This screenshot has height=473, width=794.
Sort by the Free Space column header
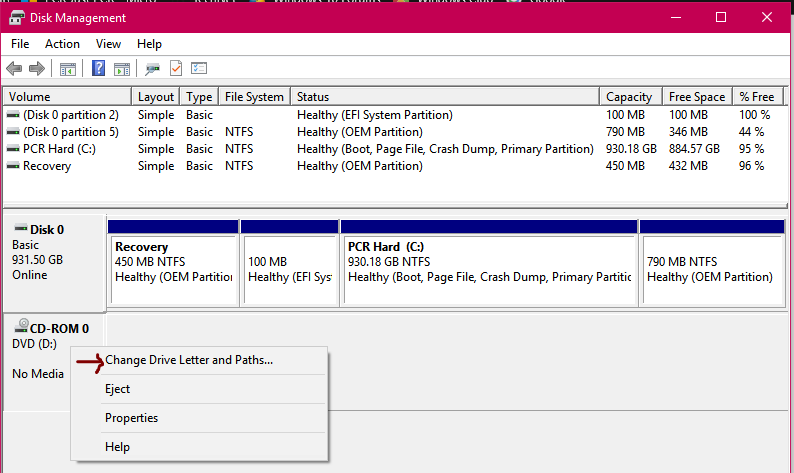coord(697,97)
